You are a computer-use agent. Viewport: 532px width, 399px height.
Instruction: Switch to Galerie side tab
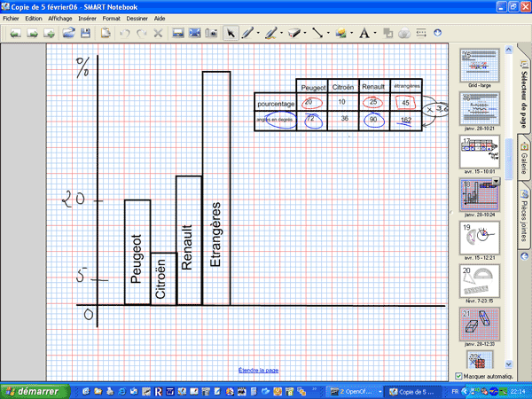tap(524, 158)
